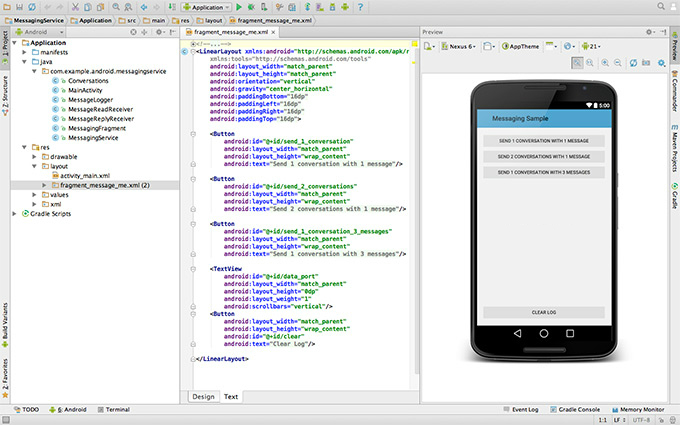This screenshot has width=680, height=425.
Task: Toggle the Project tool window
Action: [x=5, y=44]
